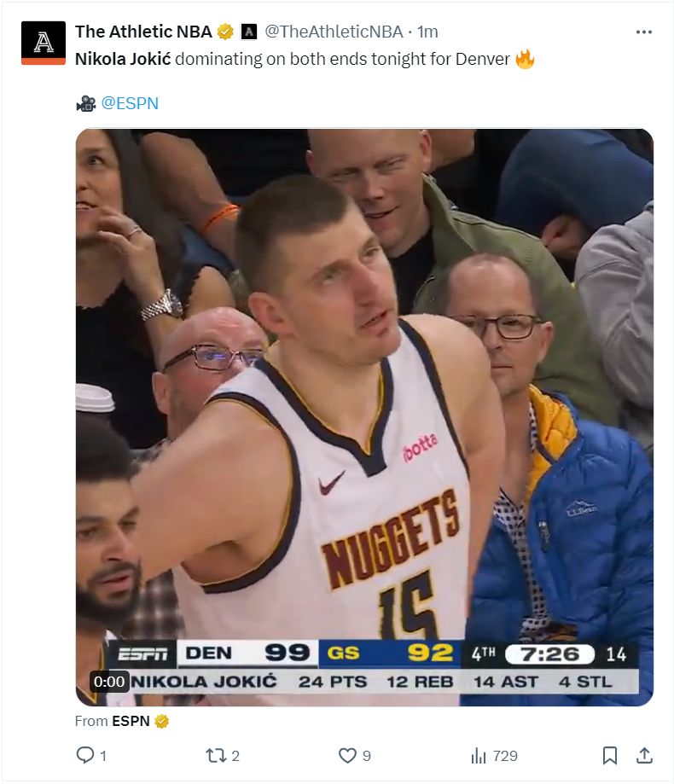Repost the tweet with the repost icon
Image resolution: width=674 pixels, height=784 pixels.
point(215,755)
